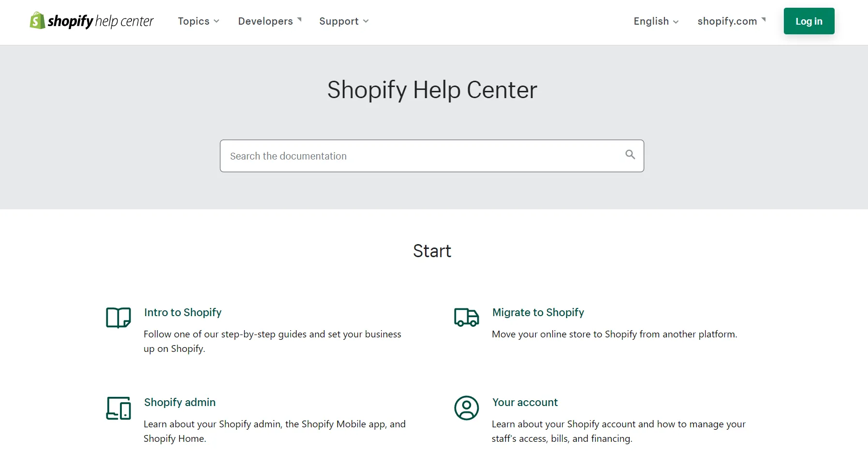Screen dimensions: 868x451
Task: Click the search magnifier icon
Action: click(x=630, y=155)
